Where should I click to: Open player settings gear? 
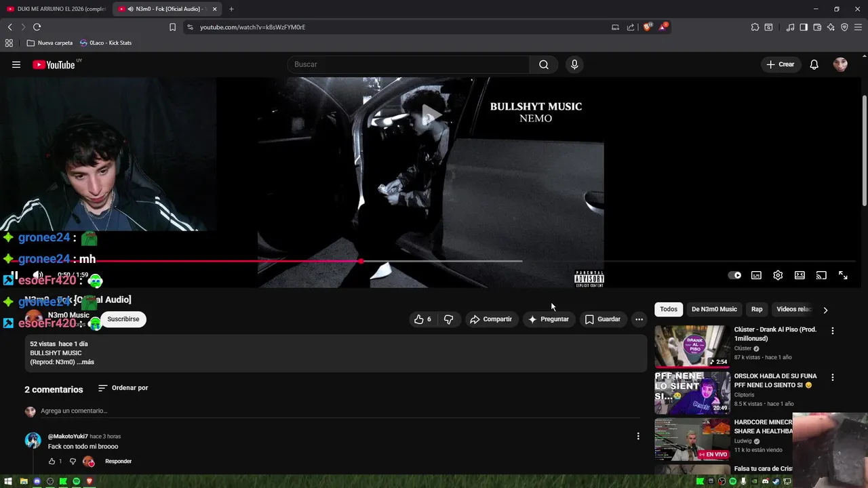pyautogui.click(x=778, y=275)
